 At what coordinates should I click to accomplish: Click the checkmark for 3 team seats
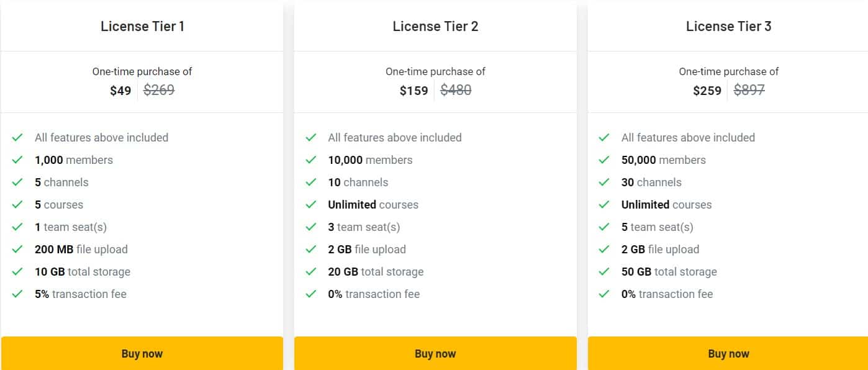[310, 227]
